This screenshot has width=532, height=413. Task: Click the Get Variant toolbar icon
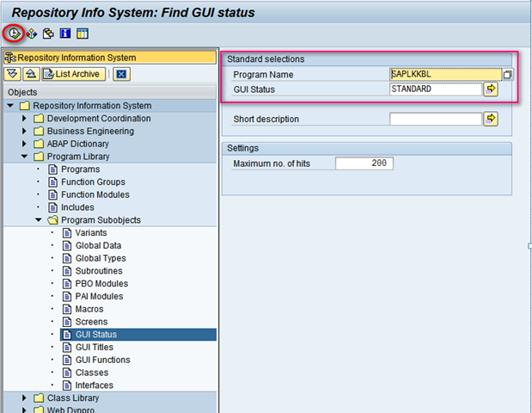click(x=32, y=34)
